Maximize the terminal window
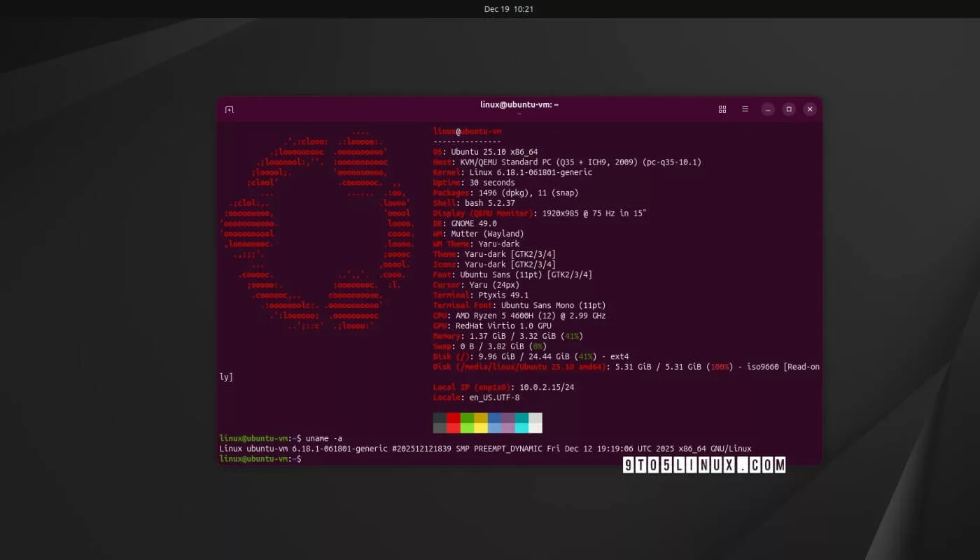The image size is (980, 560). tap(789, 109)
